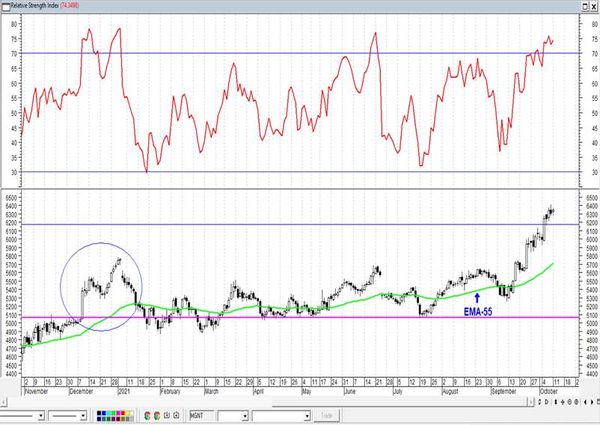
Task: Click the first round zoom icon
Action: (x=570, y=402)
